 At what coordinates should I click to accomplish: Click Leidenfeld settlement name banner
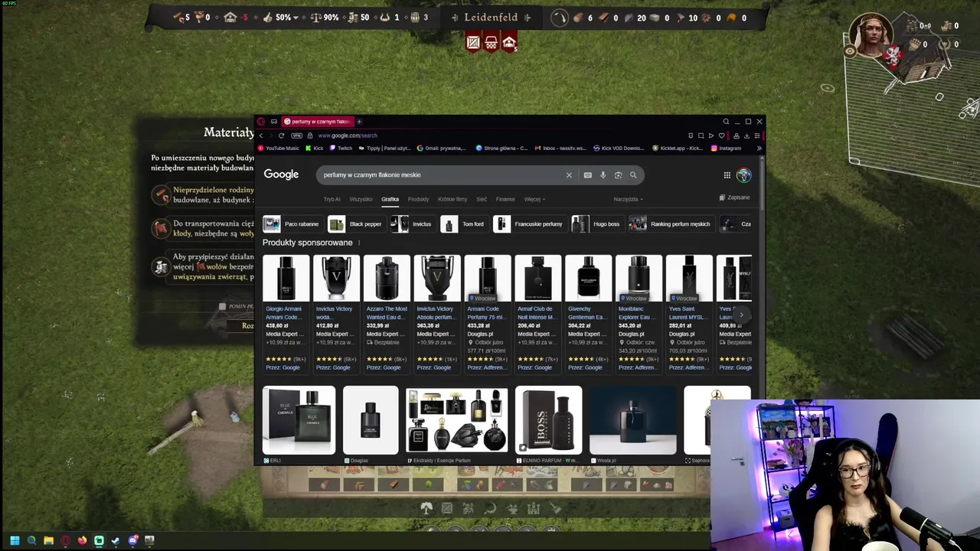491,18
